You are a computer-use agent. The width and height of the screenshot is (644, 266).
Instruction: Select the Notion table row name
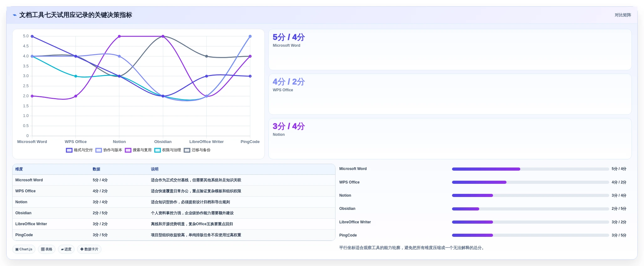click(x=21, y=202)
